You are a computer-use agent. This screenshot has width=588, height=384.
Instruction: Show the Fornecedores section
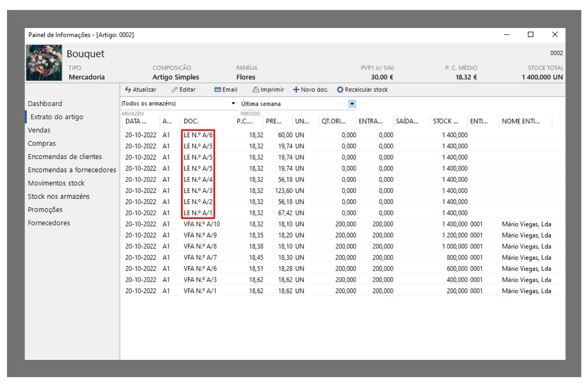(49, 223)
